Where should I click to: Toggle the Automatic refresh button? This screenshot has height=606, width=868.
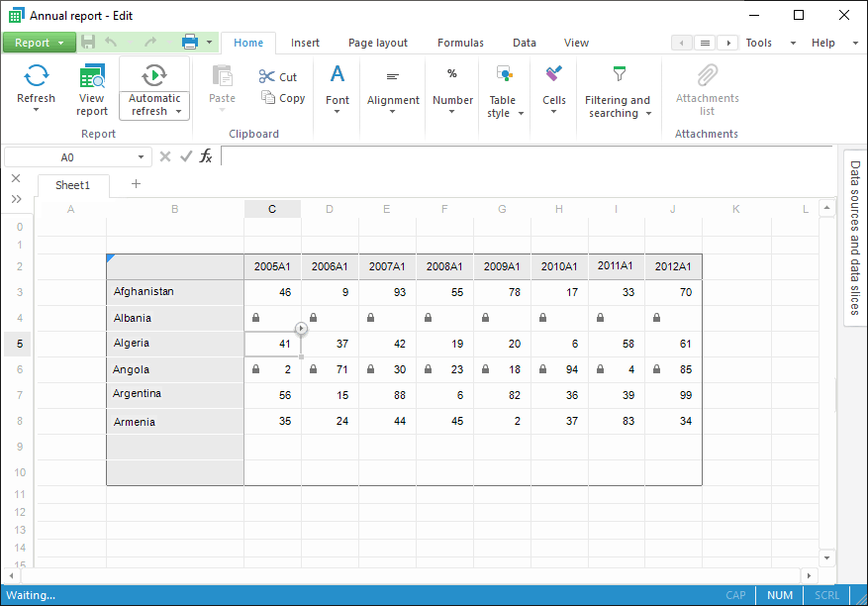tap(154, 76)
